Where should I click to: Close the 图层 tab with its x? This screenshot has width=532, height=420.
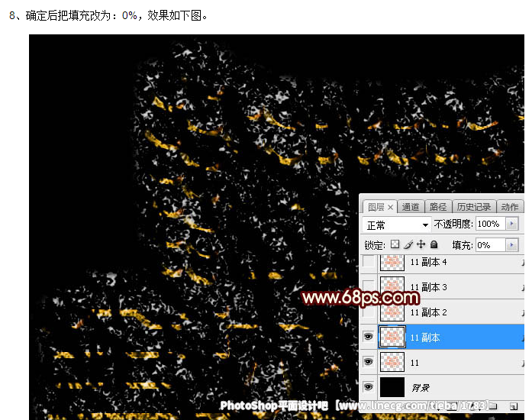(390, 207)
